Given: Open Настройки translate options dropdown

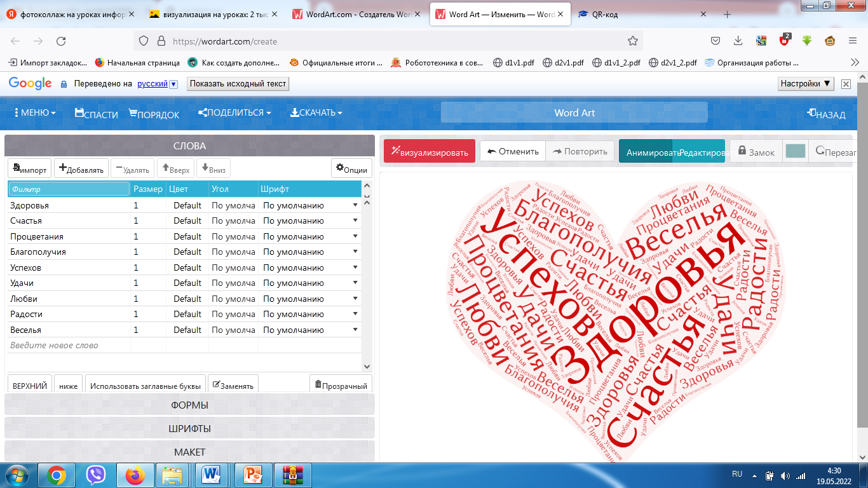Looking at the screenshot, I should 806,83.
